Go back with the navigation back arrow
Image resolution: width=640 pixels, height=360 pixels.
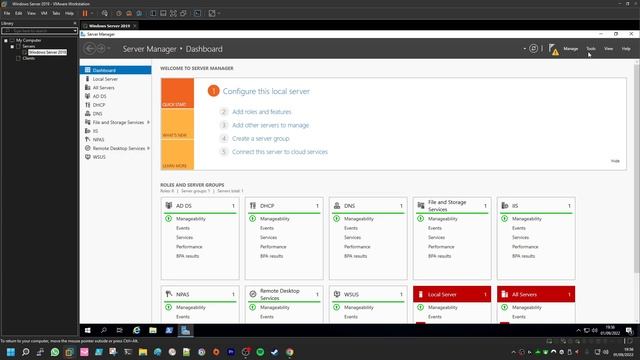point(89,49)
